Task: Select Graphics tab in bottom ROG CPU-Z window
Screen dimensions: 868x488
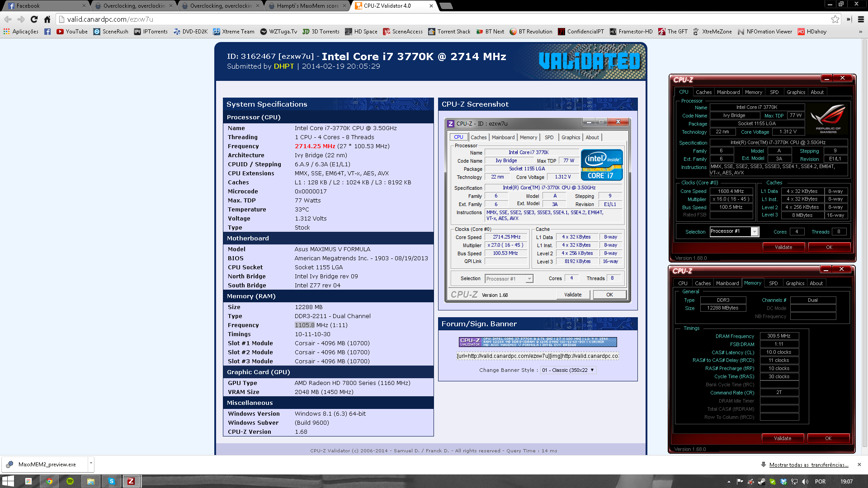Action: tap(795, 283)
